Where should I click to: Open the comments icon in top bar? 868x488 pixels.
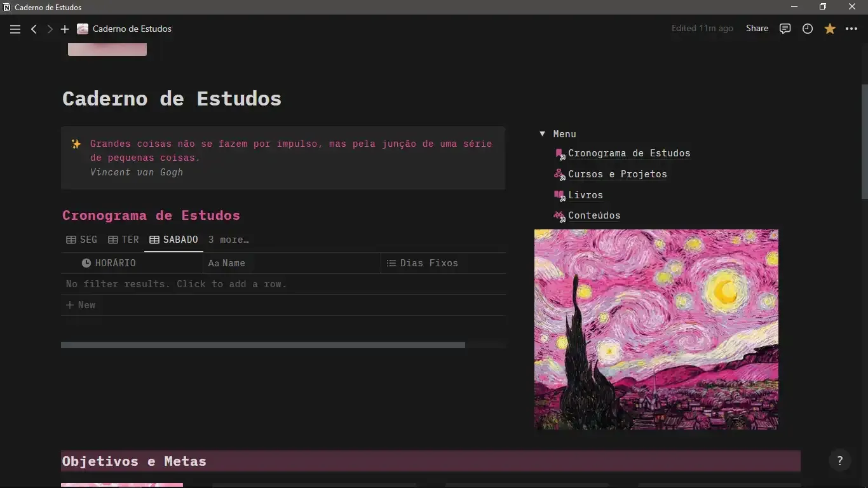[x=785, y=29]
